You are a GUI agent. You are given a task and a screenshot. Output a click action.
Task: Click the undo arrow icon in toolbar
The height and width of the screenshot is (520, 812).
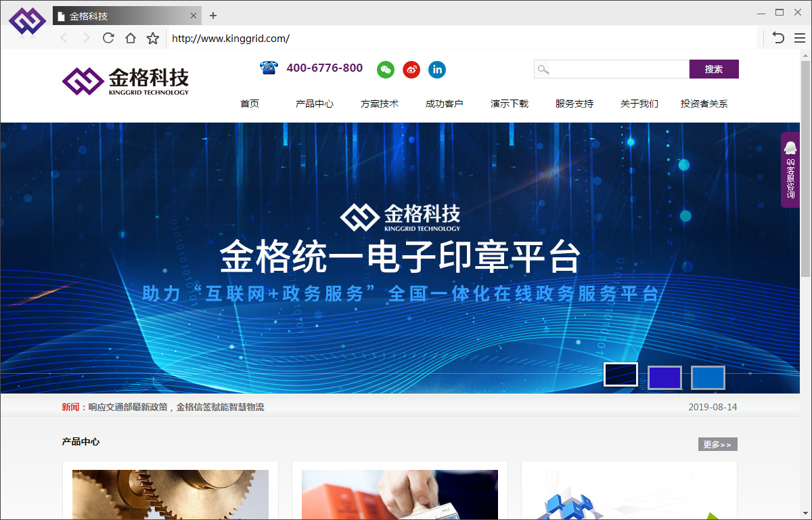coord(778,38)
